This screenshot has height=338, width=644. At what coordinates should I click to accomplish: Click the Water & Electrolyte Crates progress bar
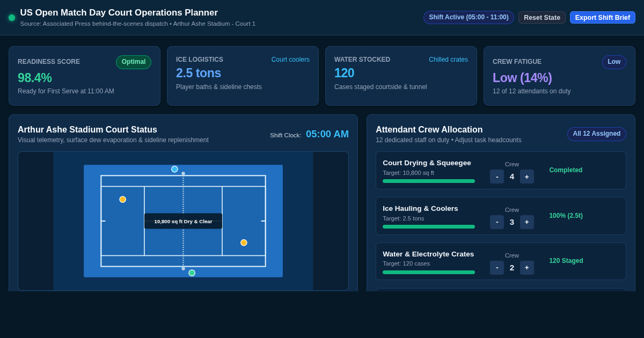[429, 273]
